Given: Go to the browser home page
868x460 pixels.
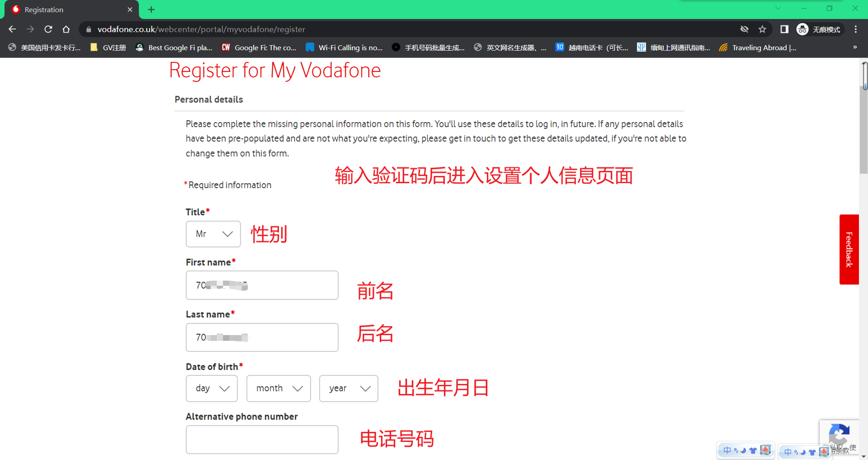Looking at the screenshot, I should [66, 29].
